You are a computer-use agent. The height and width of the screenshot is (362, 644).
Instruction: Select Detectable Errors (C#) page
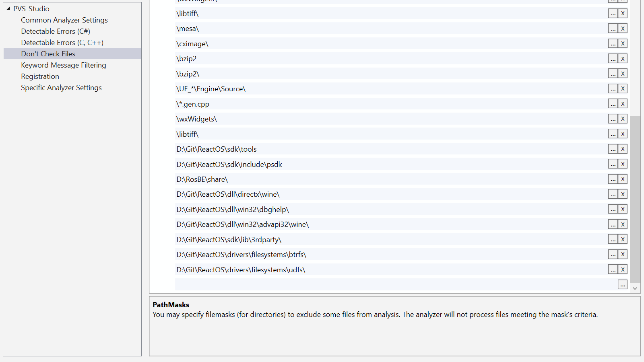(x=55, y=31)
